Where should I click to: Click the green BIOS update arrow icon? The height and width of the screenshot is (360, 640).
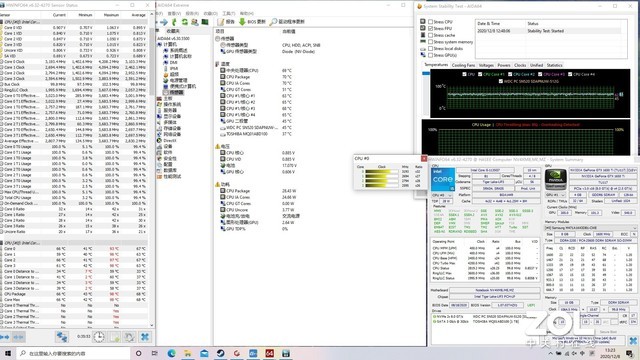[x=242, y=22]
